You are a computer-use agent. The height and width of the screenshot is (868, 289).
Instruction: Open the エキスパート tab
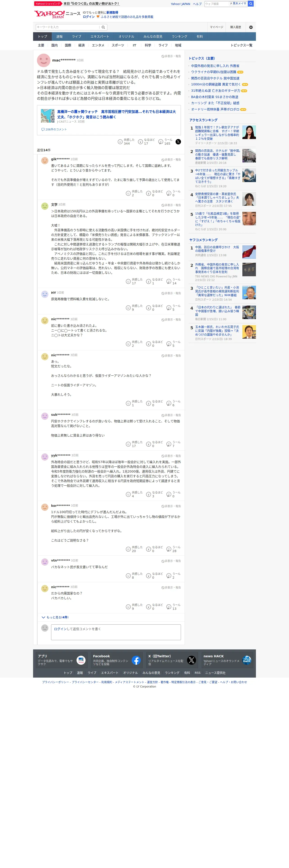click(x=99, y=37)
